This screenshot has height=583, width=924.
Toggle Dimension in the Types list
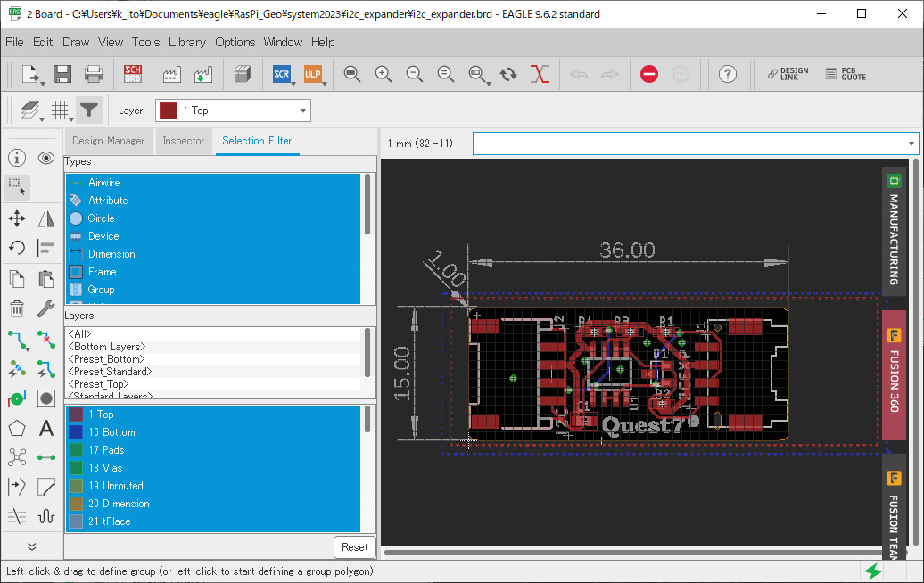[213, 254]
